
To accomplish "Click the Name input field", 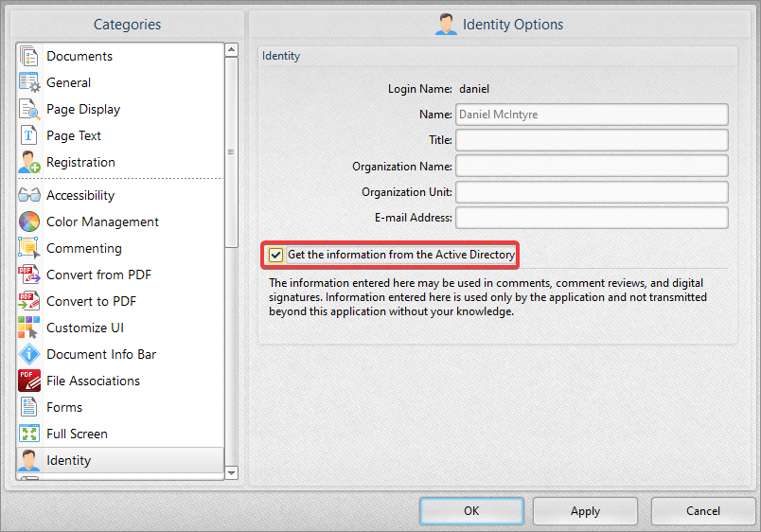I will tap(592, 115).
